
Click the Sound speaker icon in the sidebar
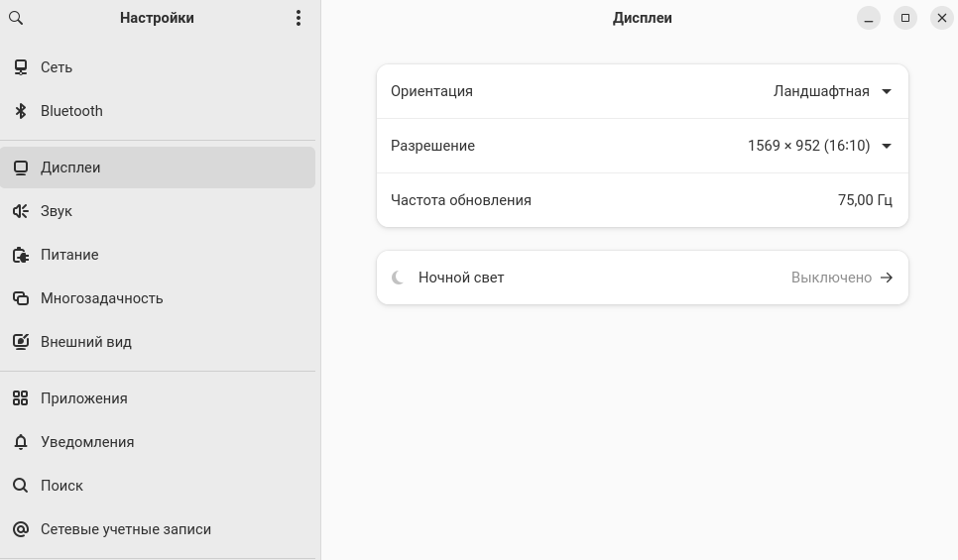(x=20, y=211)
